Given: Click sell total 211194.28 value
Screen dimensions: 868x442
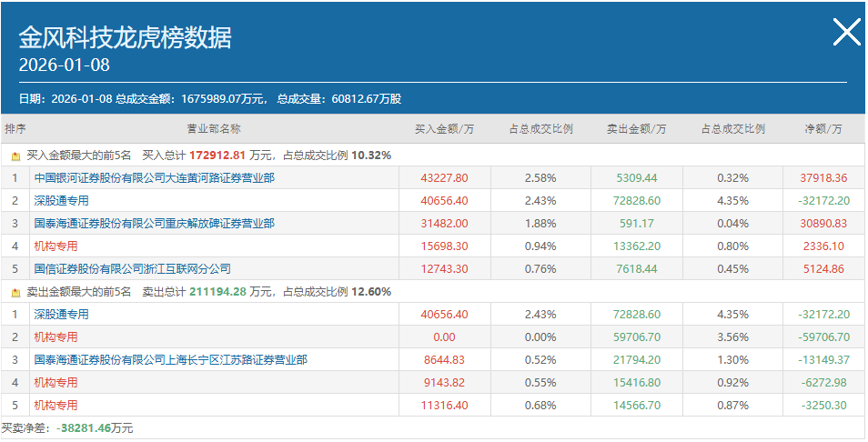Looking at the screenshot, I should [x=217, y=292].
